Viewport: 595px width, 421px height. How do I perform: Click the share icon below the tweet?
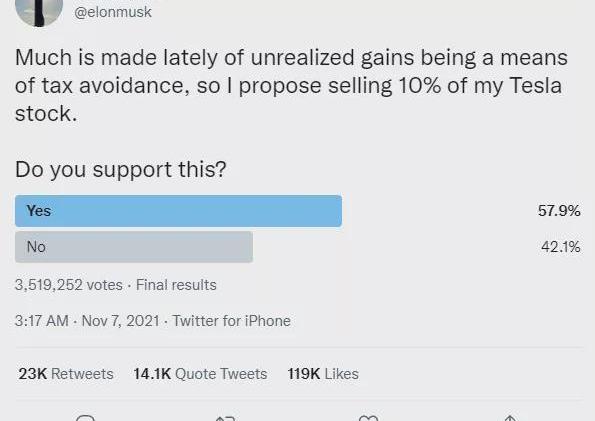click(x=510, y=418)
